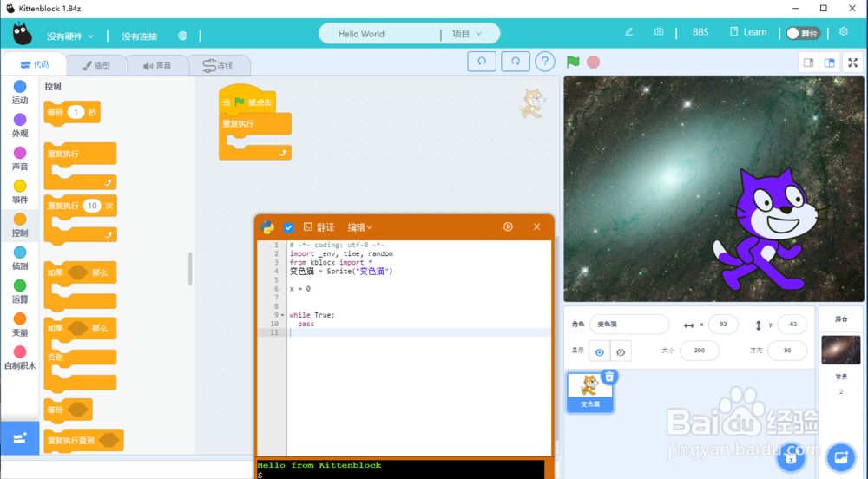This screenshot has height=479, width=868.
Task: Select the 自制积木 my blocks category
Action: click(x=20, y=358)
